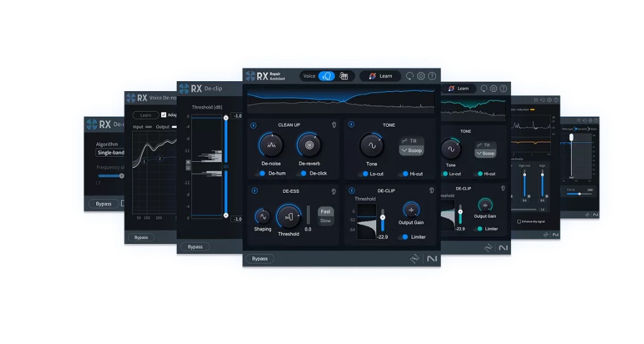Select Slow de-ess mode
This screenshot has width=644, height=344.
[325, 221]
